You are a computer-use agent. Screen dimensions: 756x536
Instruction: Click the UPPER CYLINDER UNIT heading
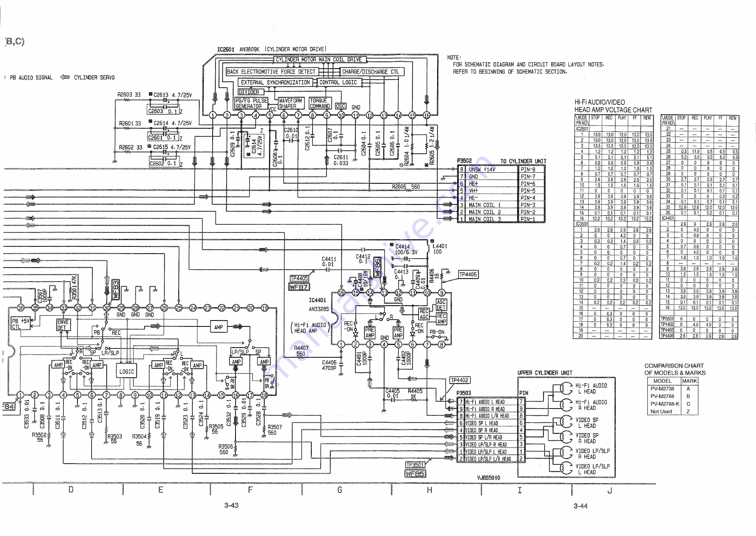[545, 373]
